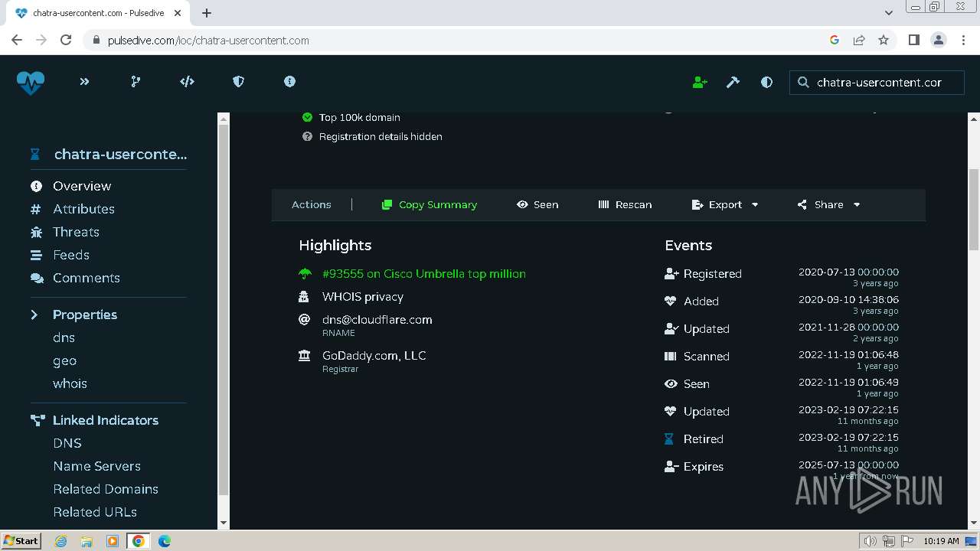
Task: Click the WHOIS privacy highlight
Action: (x=363, y=297)
